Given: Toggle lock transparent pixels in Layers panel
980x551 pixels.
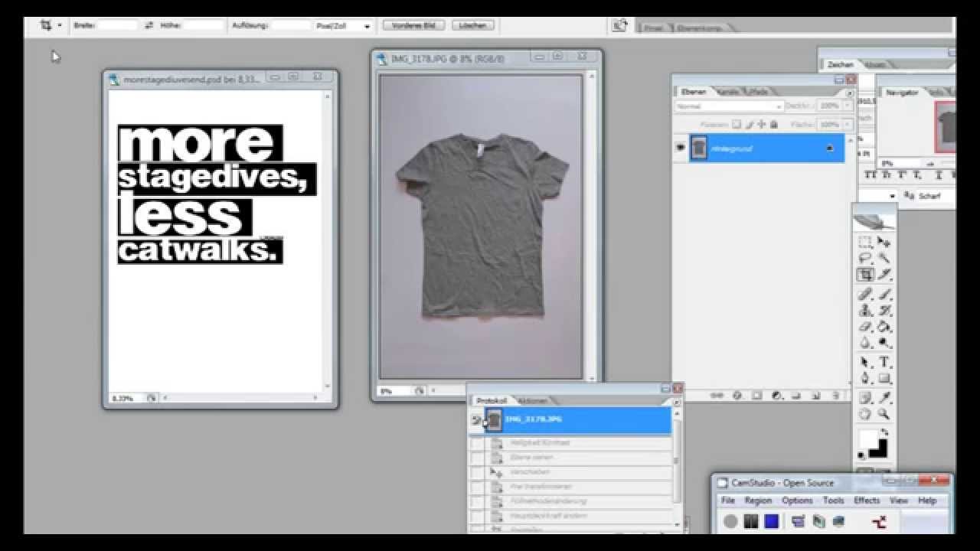Looking at the screenshot, I should click(737, 124).
